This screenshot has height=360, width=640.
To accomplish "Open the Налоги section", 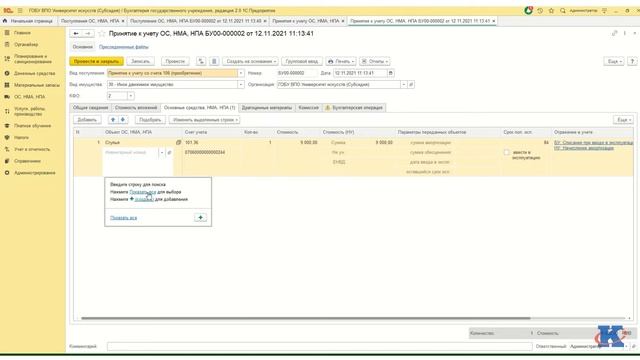I will point(21,138).
